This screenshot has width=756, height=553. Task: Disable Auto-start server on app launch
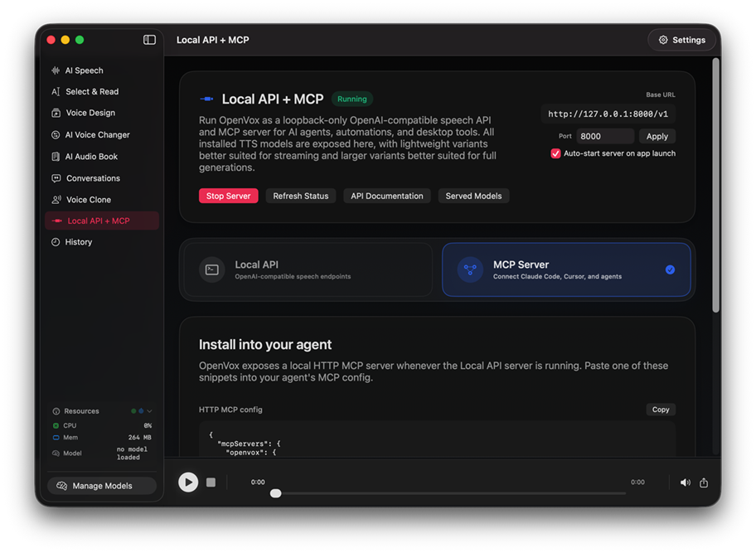coord(555,153)
